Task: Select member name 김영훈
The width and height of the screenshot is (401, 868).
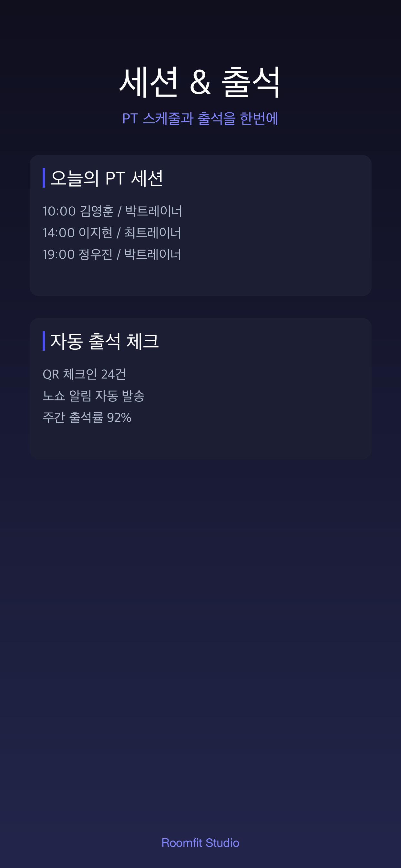Action: click(x=97, y=211)
